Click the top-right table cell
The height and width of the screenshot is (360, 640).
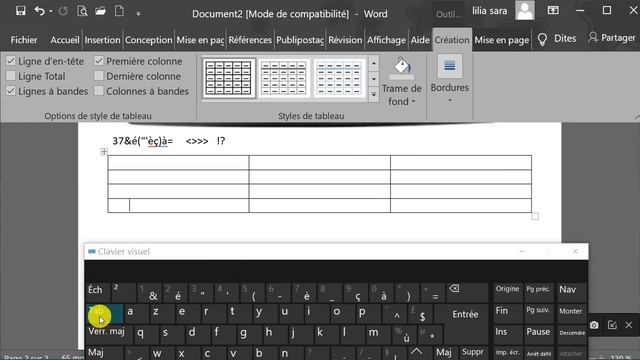461,162
